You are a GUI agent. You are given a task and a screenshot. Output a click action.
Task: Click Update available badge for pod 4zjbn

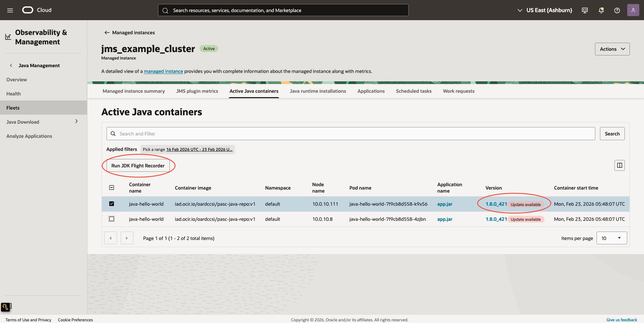[526, 219]
